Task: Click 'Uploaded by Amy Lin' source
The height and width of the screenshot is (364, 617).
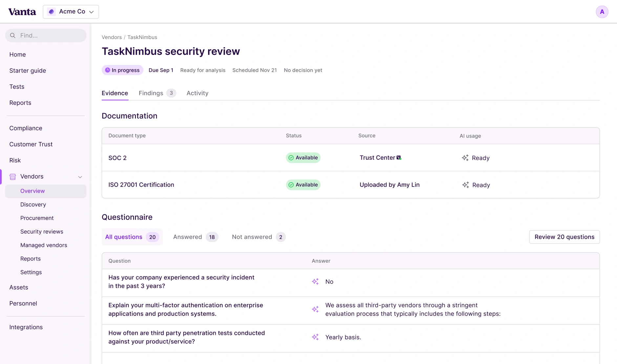Action: pos(390,185)
